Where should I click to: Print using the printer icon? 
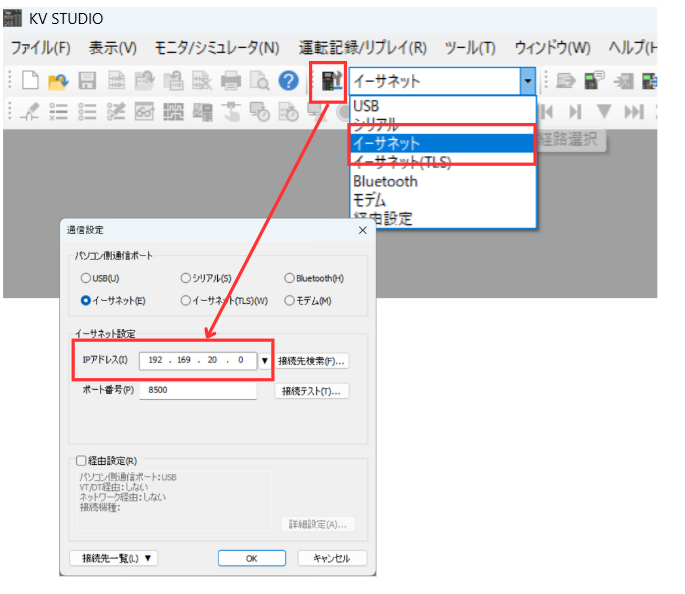(231, 81)
